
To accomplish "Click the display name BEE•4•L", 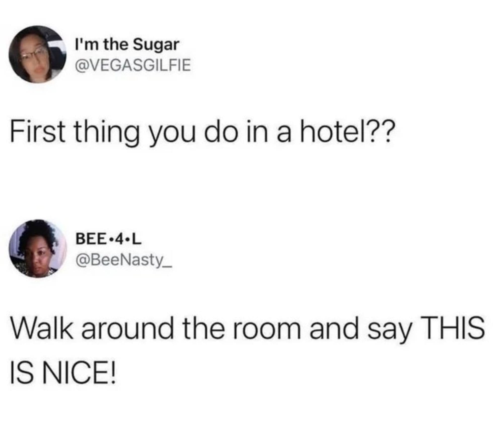I will pyautogui.click(x=109, y=239).
